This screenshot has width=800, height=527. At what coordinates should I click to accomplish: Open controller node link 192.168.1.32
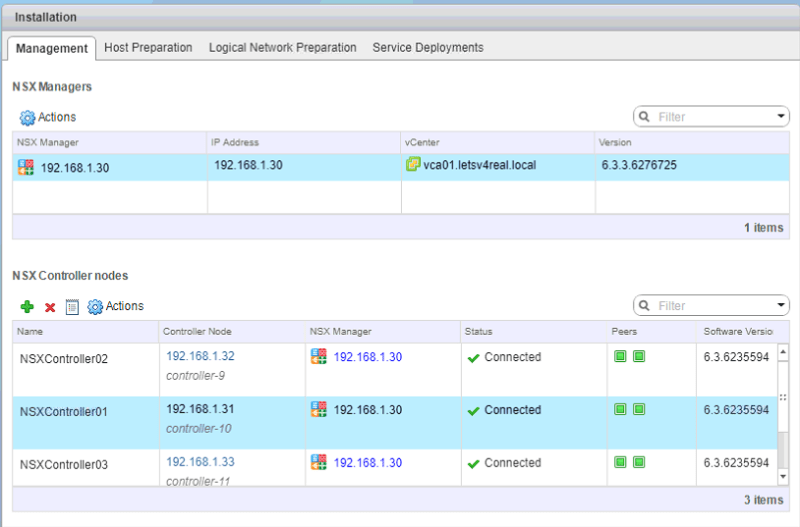coord(200,356)
